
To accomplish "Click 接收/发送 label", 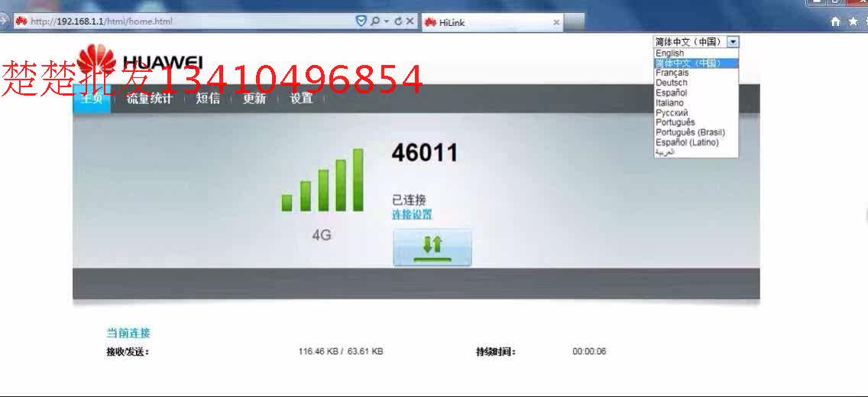I will click(x=128, y=352).
